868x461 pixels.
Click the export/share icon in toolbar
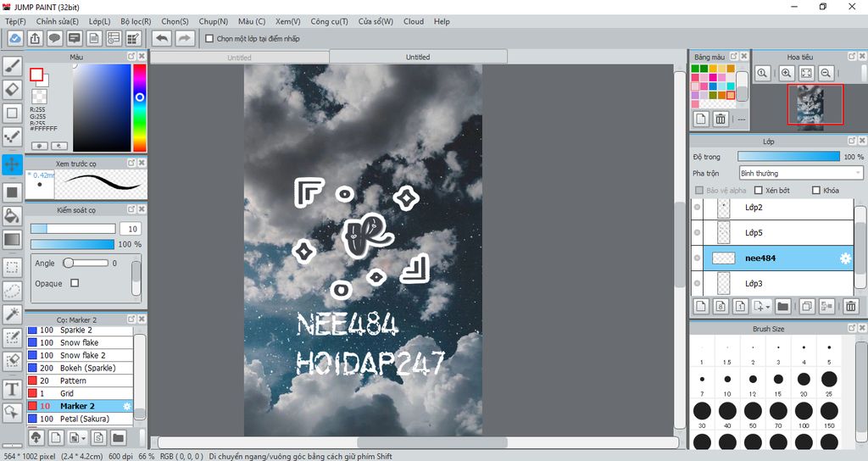tap(35, 39)
